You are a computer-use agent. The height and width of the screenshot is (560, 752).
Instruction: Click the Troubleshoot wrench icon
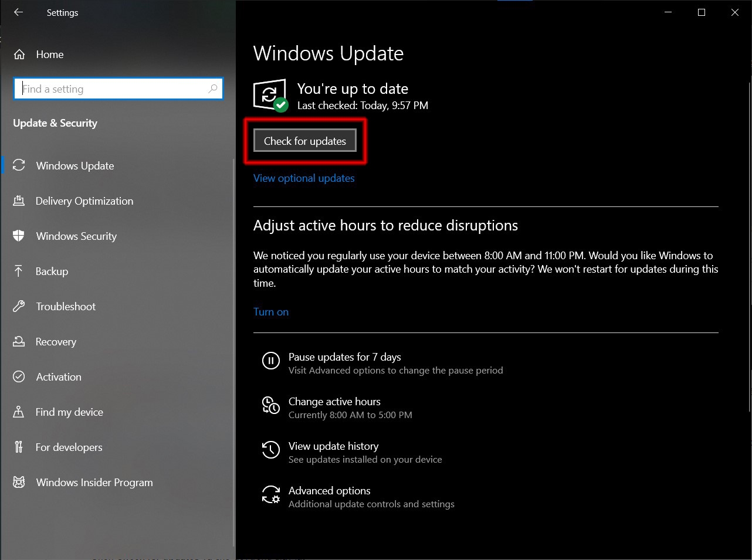click(x=19, y=306)
